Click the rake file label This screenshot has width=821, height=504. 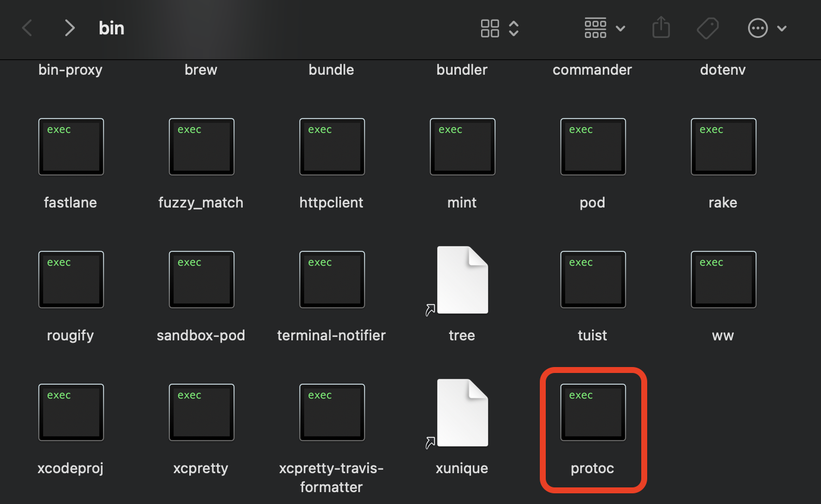pos(723,203)
